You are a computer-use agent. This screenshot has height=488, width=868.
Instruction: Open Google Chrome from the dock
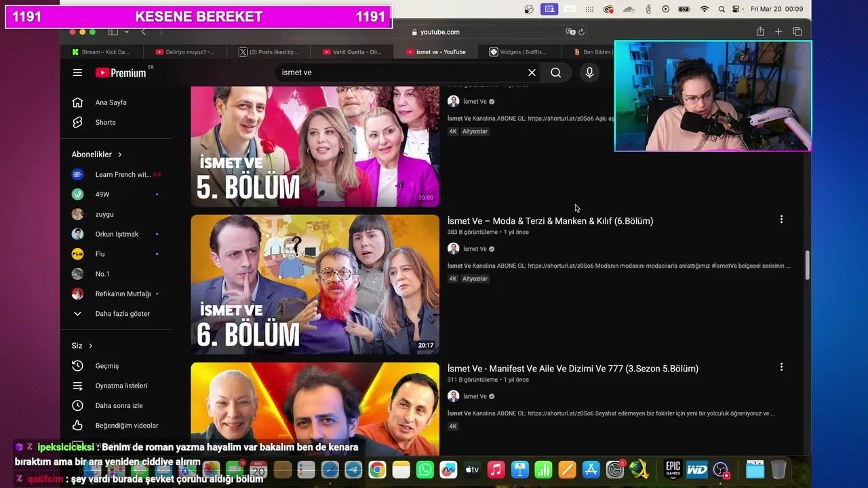pos(378,469)
